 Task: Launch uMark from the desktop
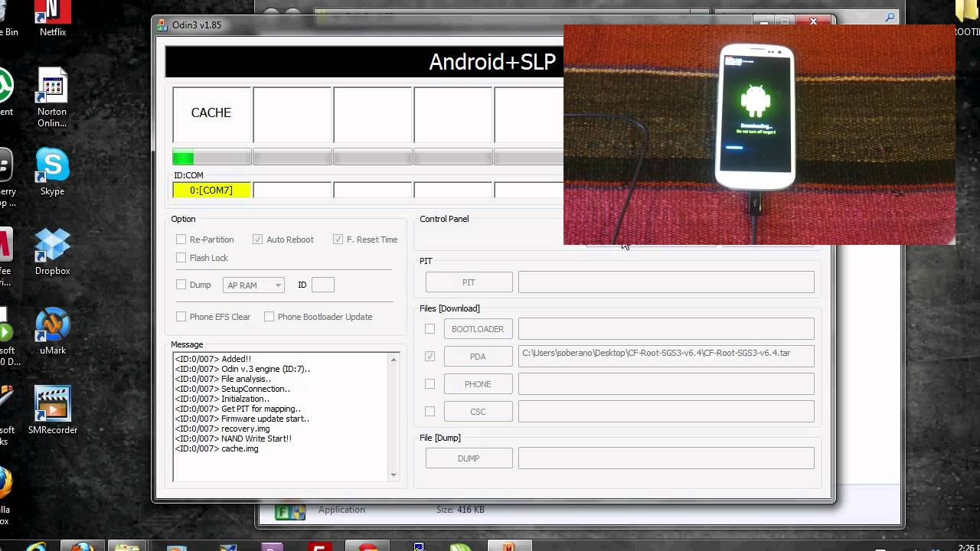52,332
